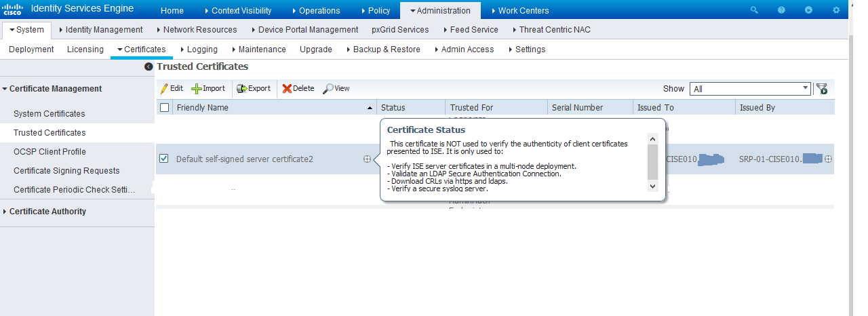The image size is (868, 316).
Task: Select the System submenu tab
Action: coord(26,30)
